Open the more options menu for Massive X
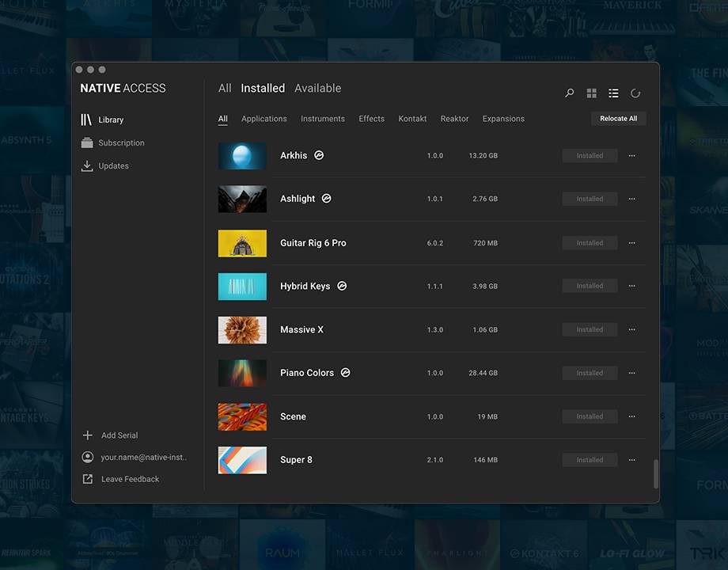Screen dimensions: 728x570 631,329
